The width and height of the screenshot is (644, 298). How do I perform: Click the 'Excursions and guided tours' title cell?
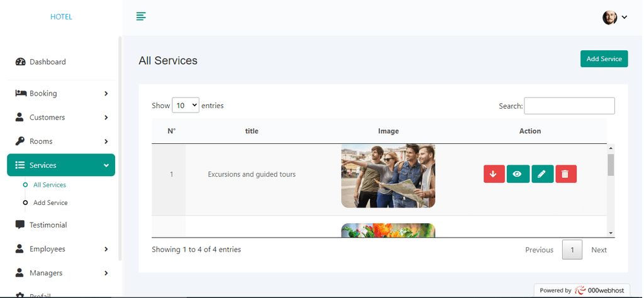252,174
